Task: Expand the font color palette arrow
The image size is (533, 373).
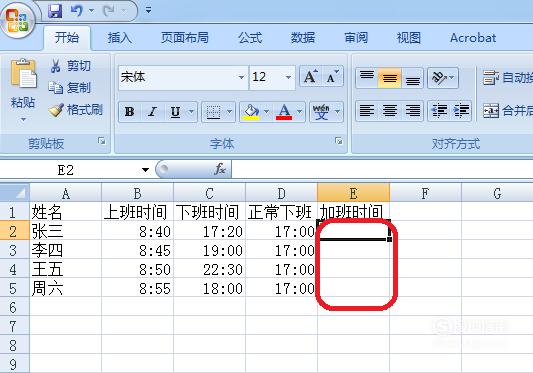Action: (x=299, y=112)
